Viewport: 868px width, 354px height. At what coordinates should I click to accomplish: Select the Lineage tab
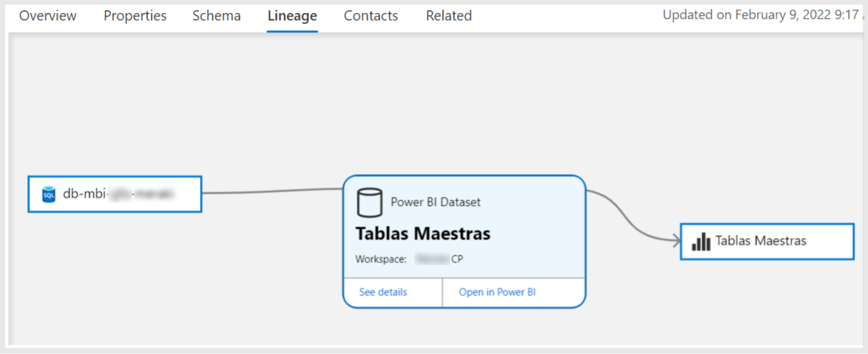[292, 16]
